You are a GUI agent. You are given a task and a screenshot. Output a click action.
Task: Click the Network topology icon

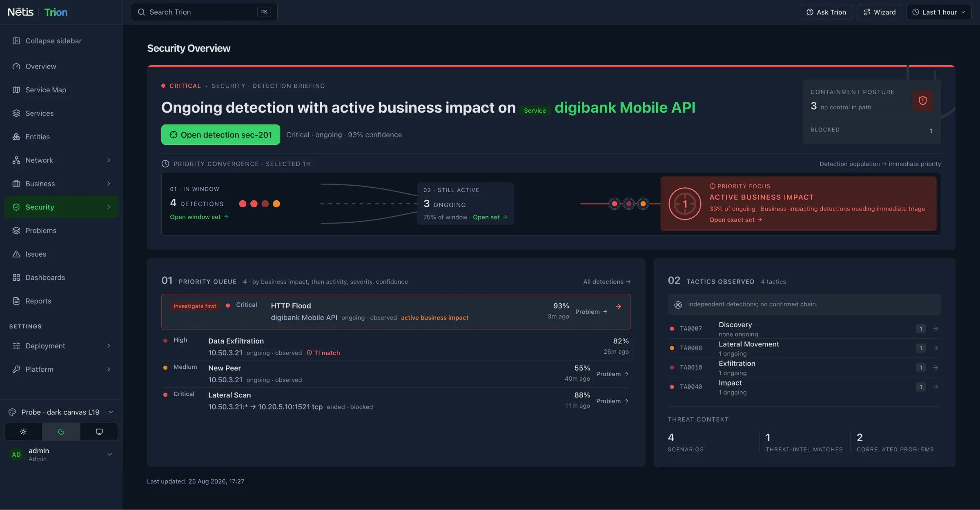tap(16, 160)
